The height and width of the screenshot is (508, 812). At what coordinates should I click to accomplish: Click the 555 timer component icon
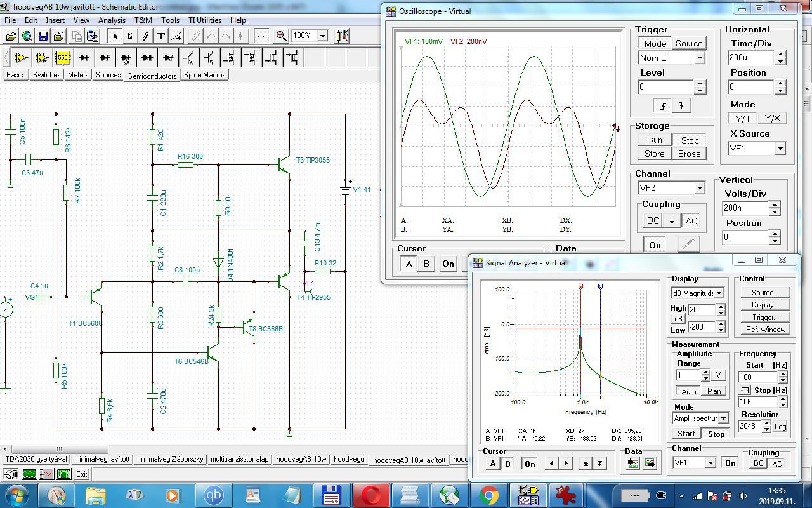pos(62,58)
